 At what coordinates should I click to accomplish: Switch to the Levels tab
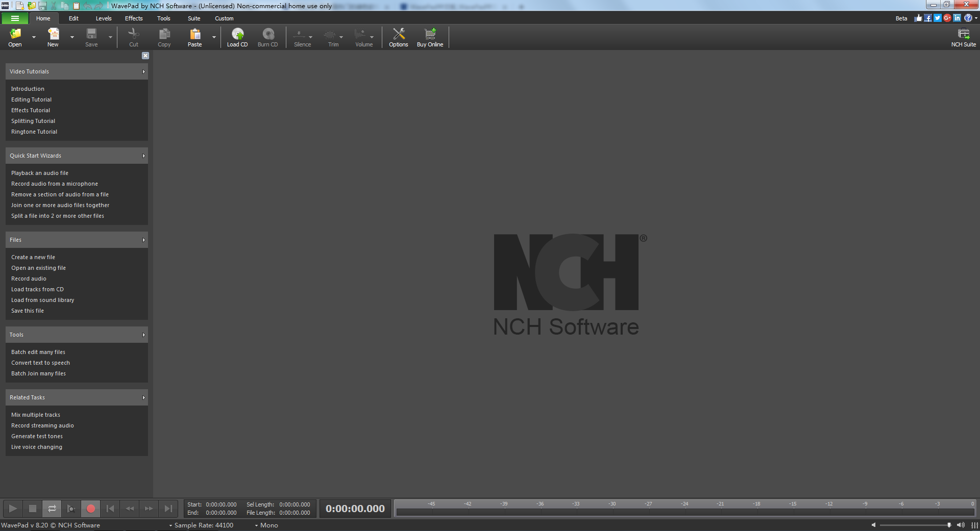coord(104,18)
